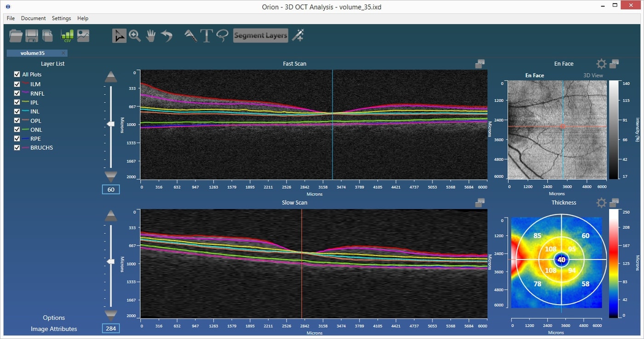644x339 pixels.
Task: Click the 95 sector of thickness map
Action: point(572,249)
